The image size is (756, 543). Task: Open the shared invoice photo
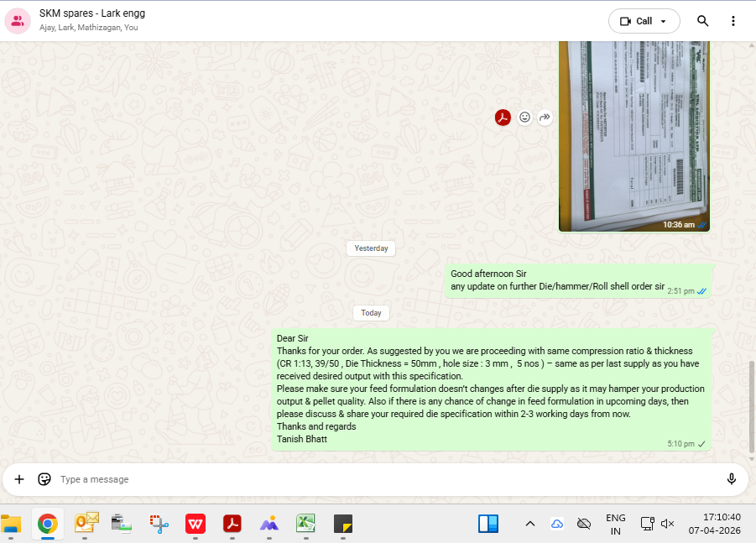click(x=633, y=134)
